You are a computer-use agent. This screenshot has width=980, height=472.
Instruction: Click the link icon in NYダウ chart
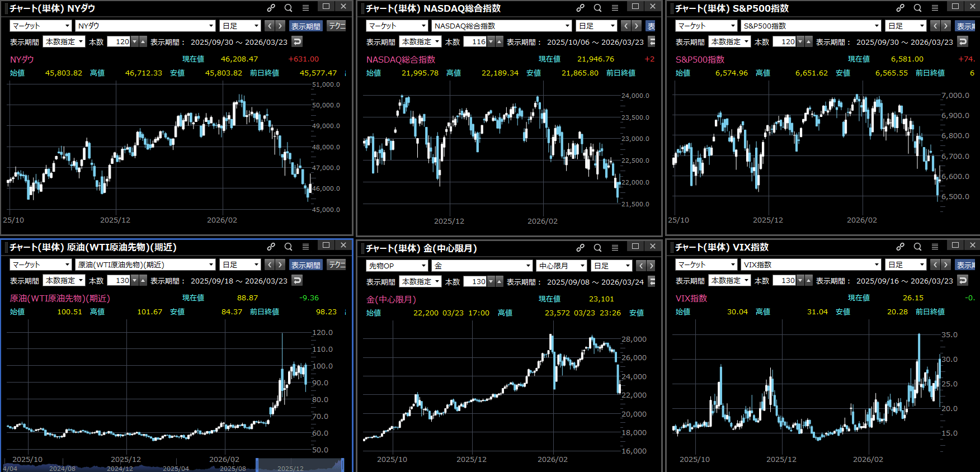tap(271, 8)
